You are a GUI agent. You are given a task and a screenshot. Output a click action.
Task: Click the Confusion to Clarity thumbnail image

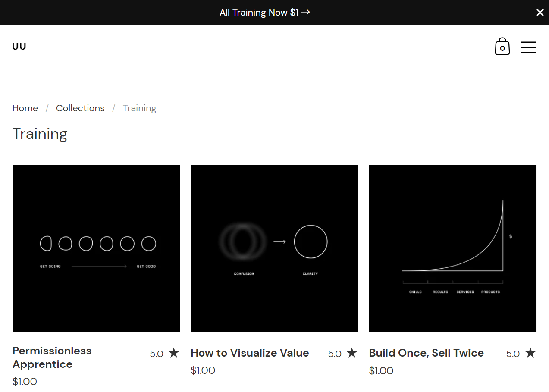point(274,248)
